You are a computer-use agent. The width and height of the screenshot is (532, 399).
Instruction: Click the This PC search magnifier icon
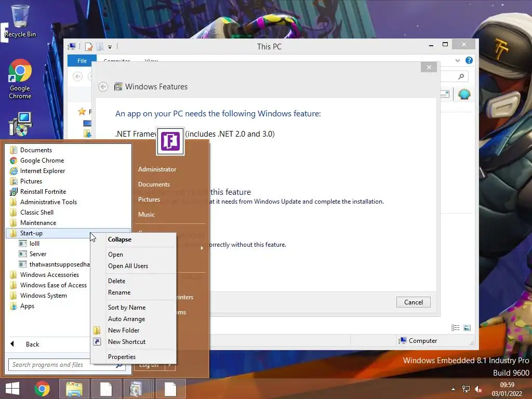[461, 77]
